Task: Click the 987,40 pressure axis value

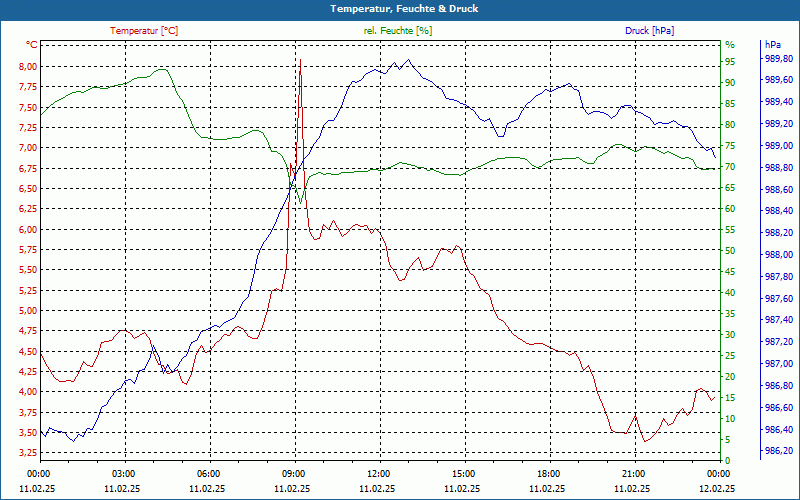Action: point(779,320)
